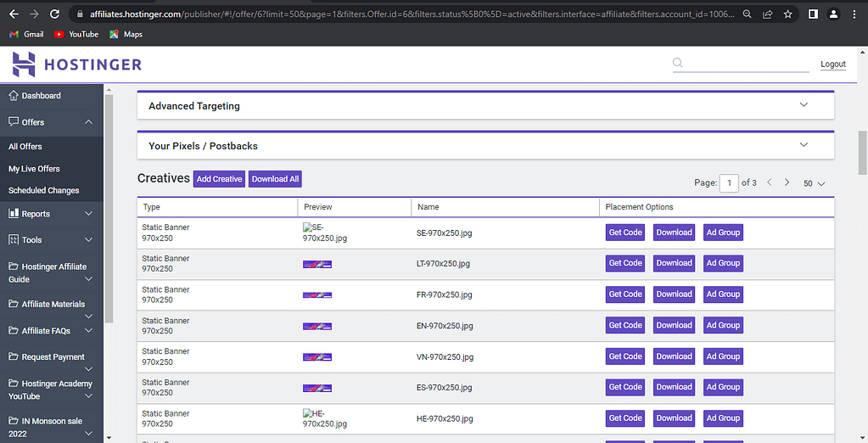Open Ad Group for LT-970x250.jpg
The width and height of the screenshot is (868, 443).
click(723, 263)
